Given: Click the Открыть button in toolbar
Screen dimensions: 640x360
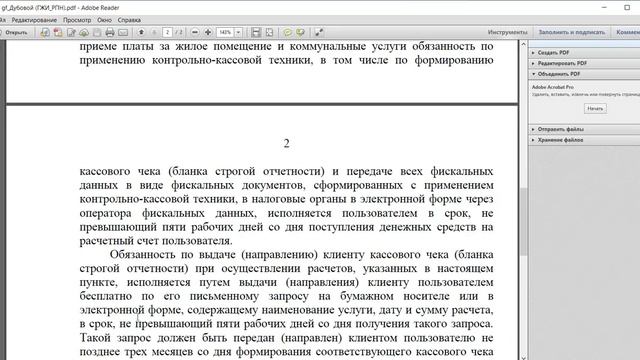Looking at the screenshot, I should (14, 32).
